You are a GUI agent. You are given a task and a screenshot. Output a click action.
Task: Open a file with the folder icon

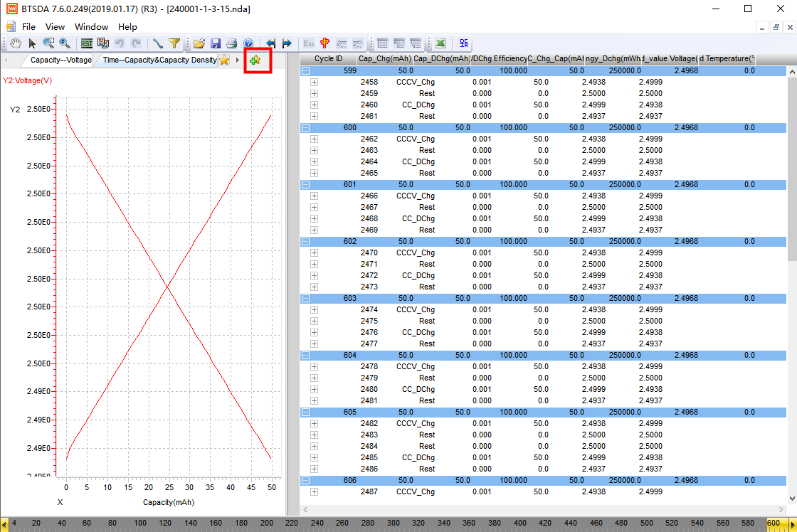[199, 43]
